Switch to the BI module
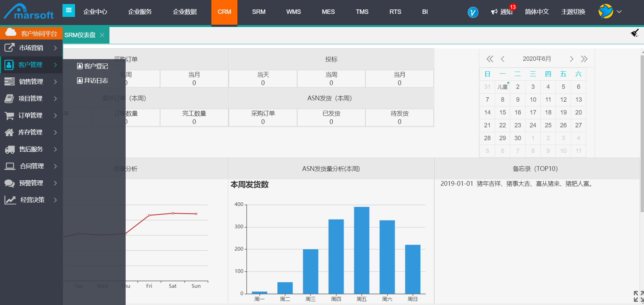The height and width of the screenshot is (305, 644). (x=425, y=12)
